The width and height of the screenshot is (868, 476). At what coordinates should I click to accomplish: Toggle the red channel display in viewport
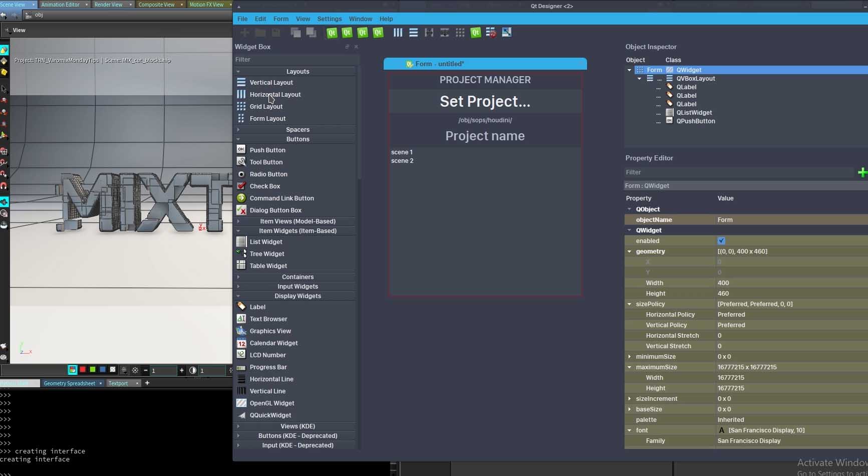tap(83, 370)
